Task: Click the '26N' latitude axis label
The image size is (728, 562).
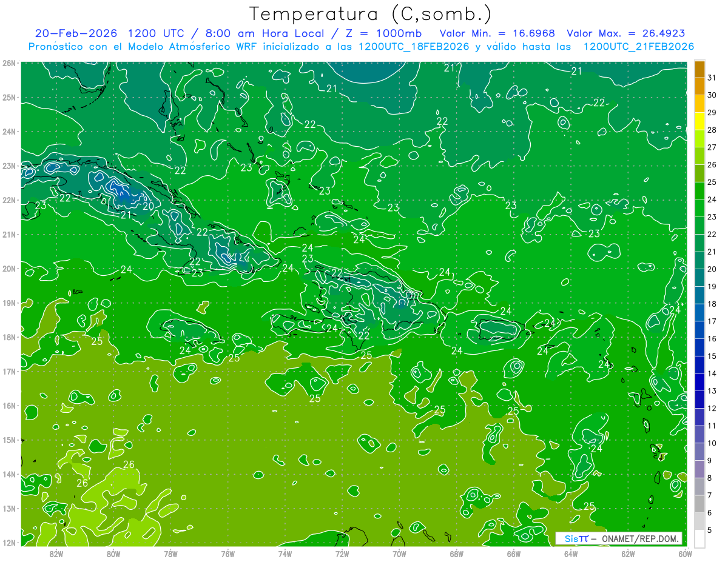Action: point(8,63)
